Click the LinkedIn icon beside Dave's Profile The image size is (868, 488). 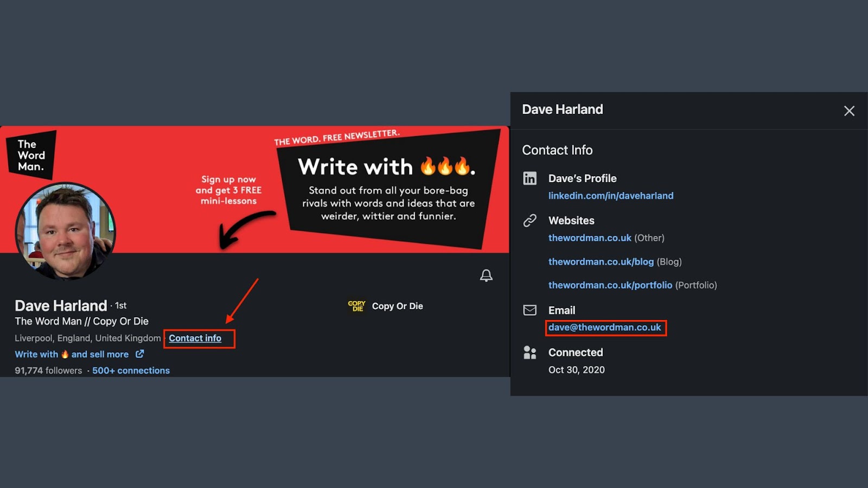point(529,178)
